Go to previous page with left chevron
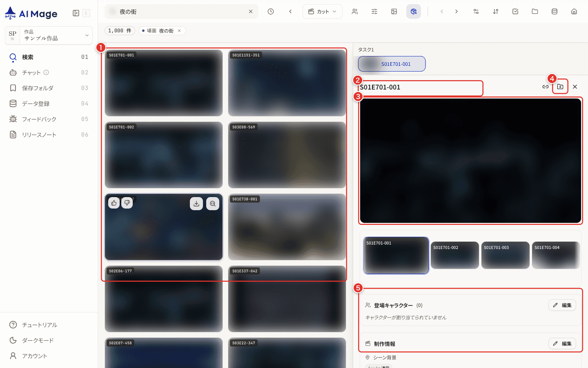The image size is (588, 368). coord(442,11)
